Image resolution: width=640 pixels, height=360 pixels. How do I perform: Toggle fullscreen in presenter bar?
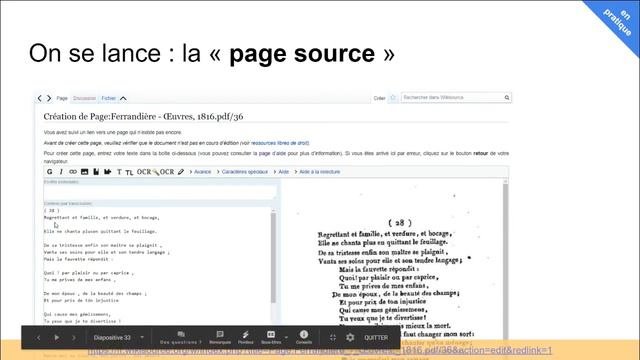coord(333,338)
